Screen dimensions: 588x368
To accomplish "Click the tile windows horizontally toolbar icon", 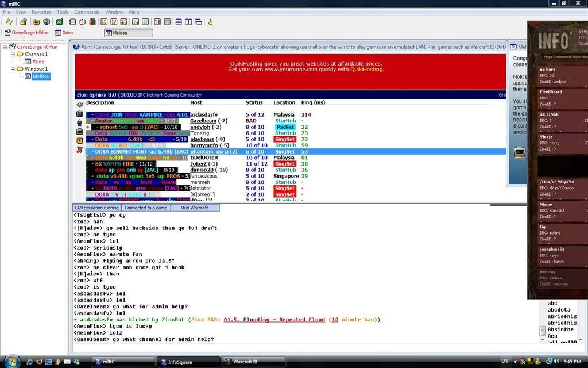I will tap(179, 22).
